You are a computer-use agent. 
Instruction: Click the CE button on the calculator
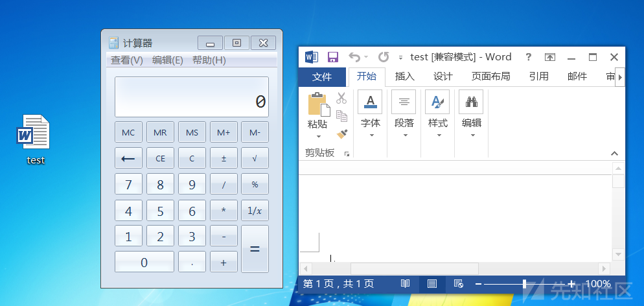point(160,158)
